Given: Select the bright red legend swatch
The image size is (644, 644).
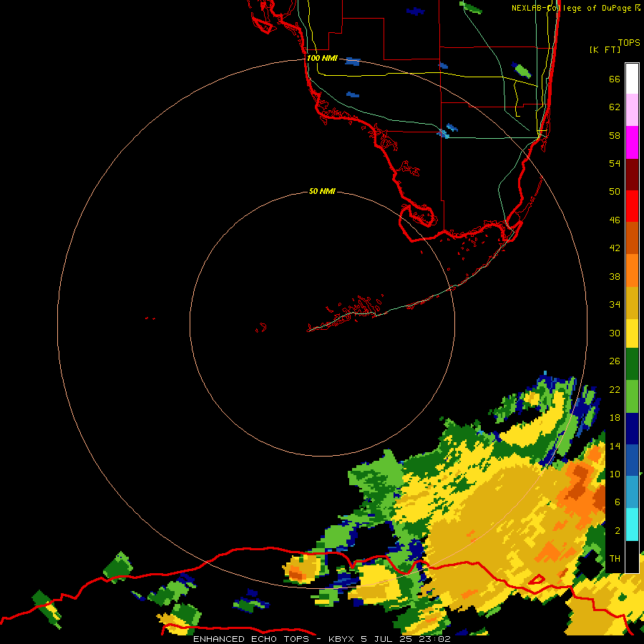Looking at the screenshot, I should [x=632, y=206].
